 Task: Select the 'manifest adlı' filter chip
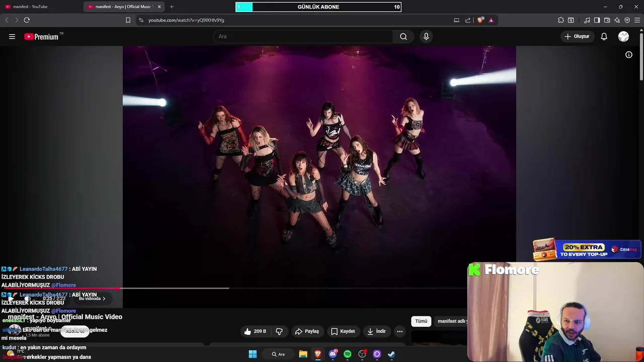[452, 321]
